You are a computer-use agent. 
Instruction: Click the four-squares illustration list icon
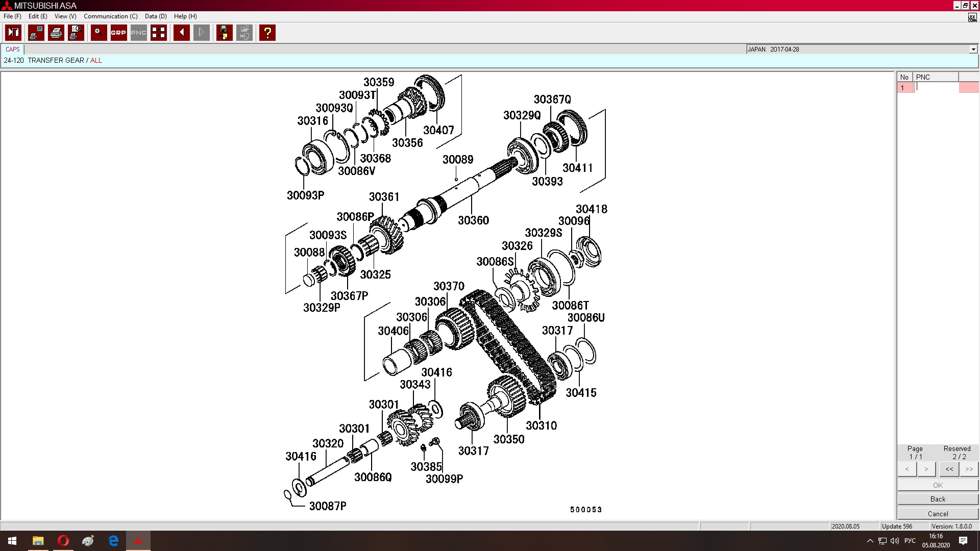pos(159,33)
